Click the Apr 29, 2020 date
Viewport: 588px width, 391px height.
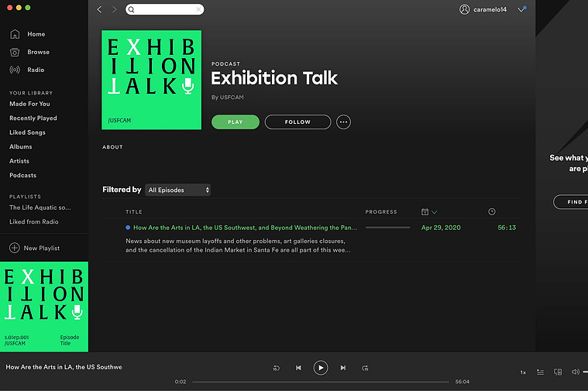(x=441, y=228)
